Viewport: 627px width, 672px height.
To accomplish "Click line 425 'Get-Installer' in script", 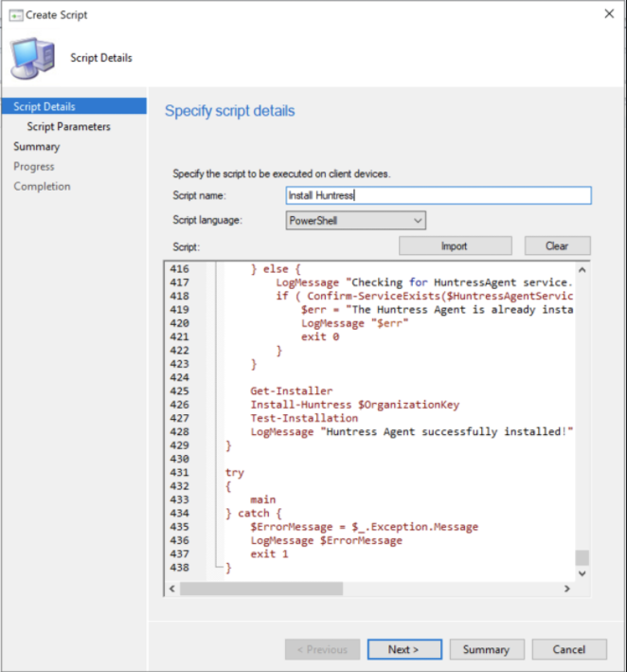I will tap(291, 390).
